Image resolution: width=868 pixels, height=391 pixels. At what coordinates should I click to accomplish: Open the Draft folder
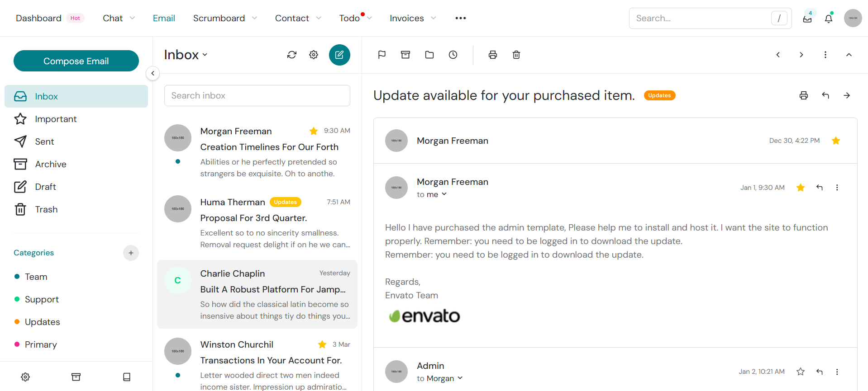point(76,187)
